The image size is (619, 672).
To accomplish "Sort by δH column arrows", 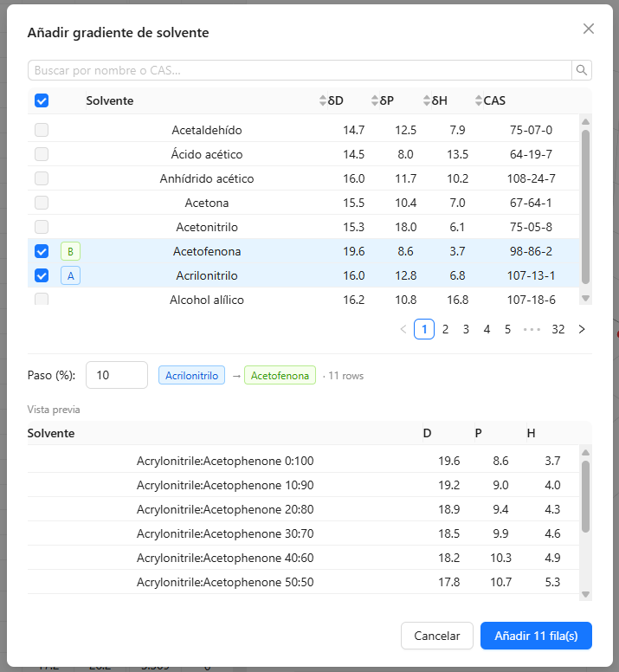I will [x=427, y=100].
